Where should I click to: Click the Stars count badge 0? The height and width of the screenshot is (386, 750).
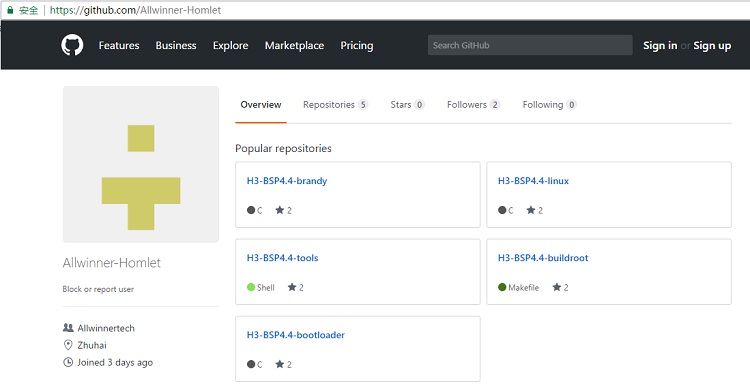click(x=419, y=105)
